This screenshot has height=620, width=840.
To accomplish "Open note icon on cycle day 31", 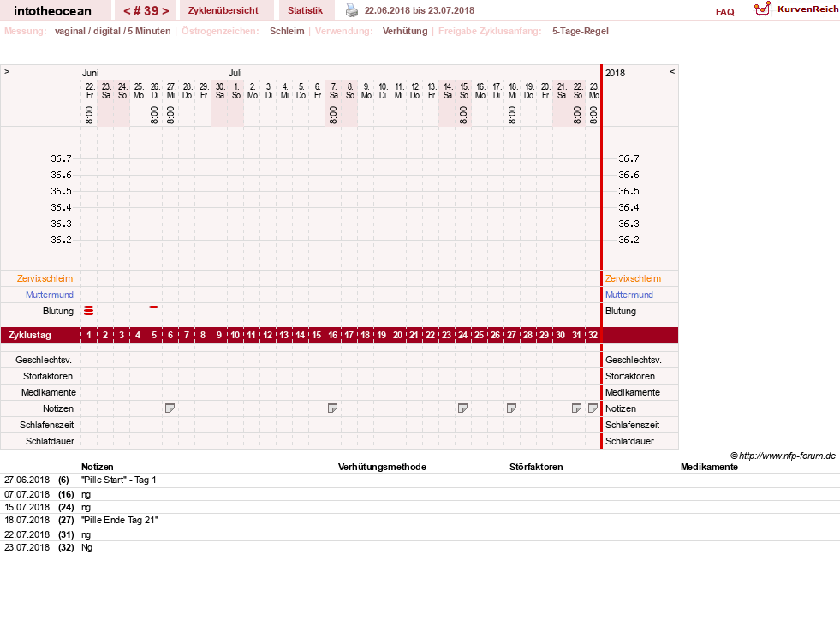I will pyautogui.click(x=576, y=408).
